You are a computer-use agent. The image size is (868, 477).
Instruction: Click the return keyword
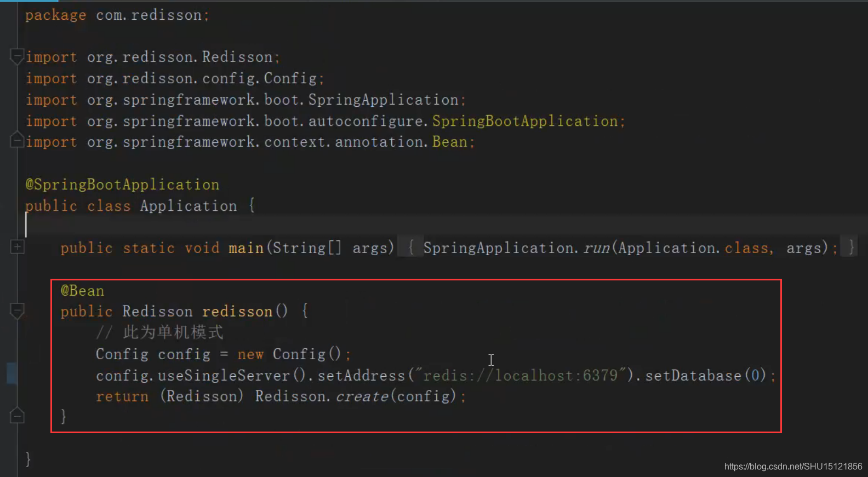tap(122, 396)
